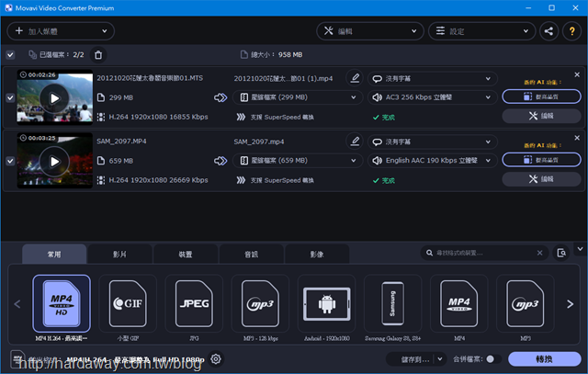Click the SuperSpeed label for SAM_2097 file
The image size is (588, 374).
[282, 180]
